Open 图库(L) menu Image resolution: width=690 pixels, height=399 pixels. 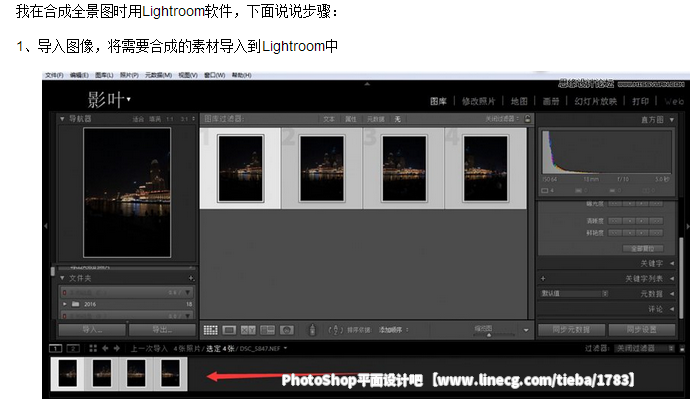(x=104, y=75)
